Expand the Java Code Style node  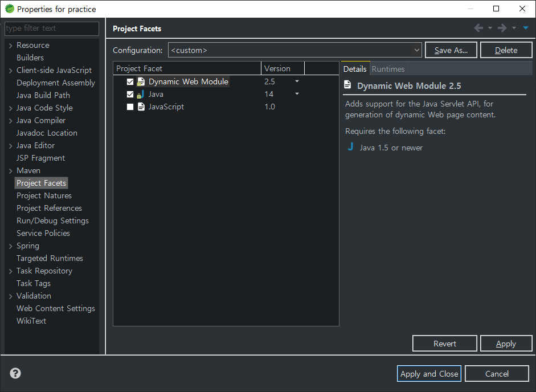tap(11, 108)
